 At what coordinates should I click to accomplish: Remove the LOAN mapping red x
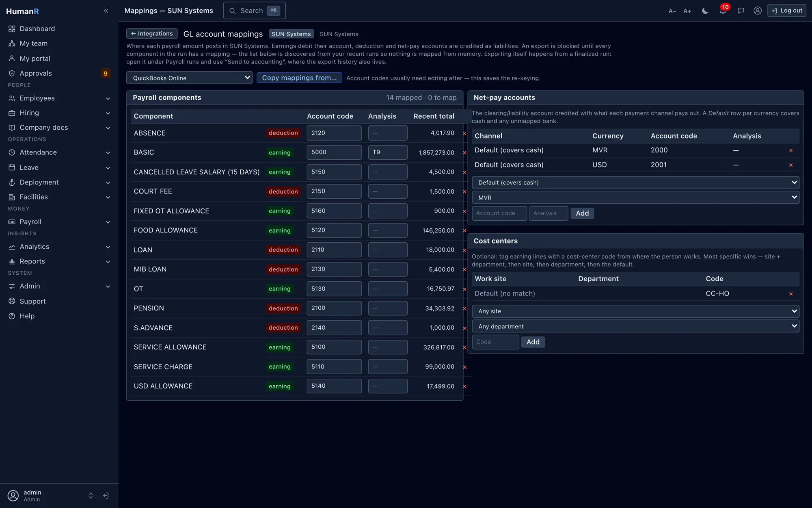click(x=464, y=250)
